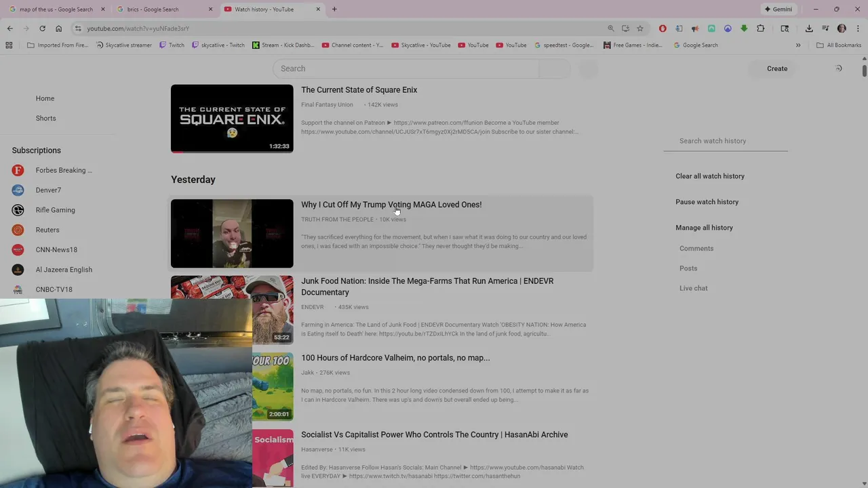Open the red Opera-style extension icon
868x488 pixels.
coord(663,28)
